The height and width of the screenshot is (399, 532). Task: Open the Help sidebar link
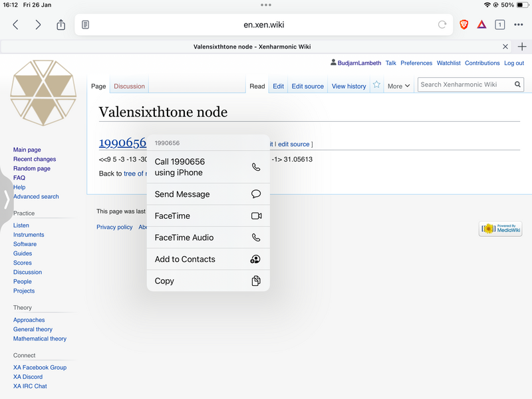tap(19, 187)
